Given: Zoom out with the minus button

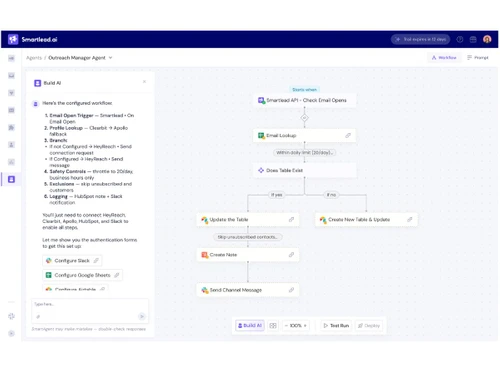Looking at the screenshot, I should pyautogui.click(x=286, y=326).
